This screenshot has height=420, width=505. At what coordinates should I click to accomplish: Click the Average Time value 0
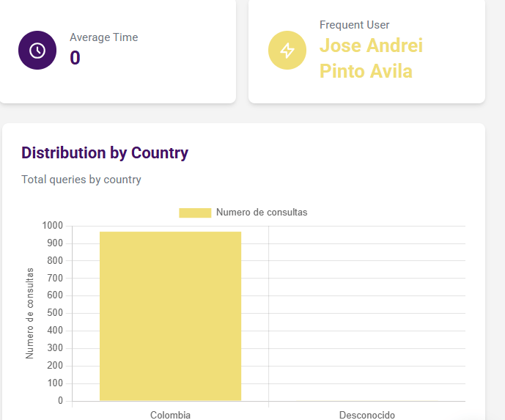tap(75, 57)
